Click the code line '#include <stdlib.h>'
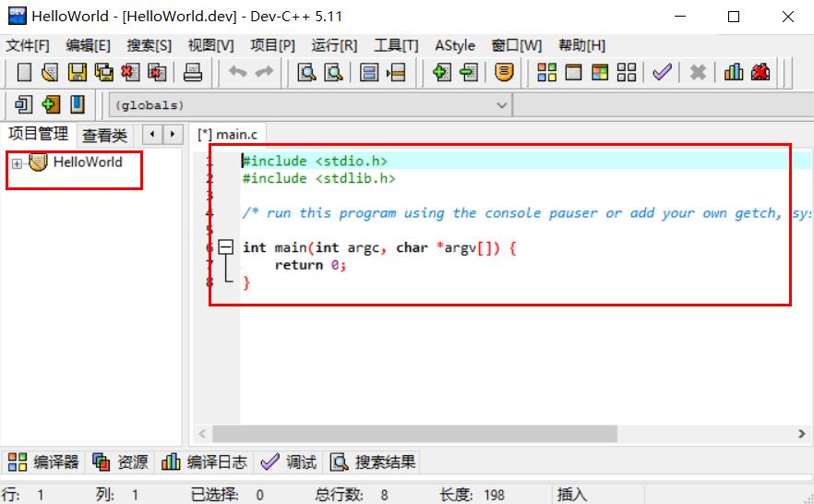The image size is (814, 504). (x=318, y=178)
